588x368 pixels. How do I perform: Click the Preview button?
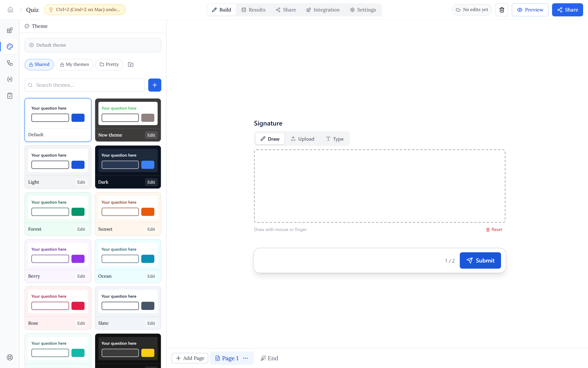[530, 10]
